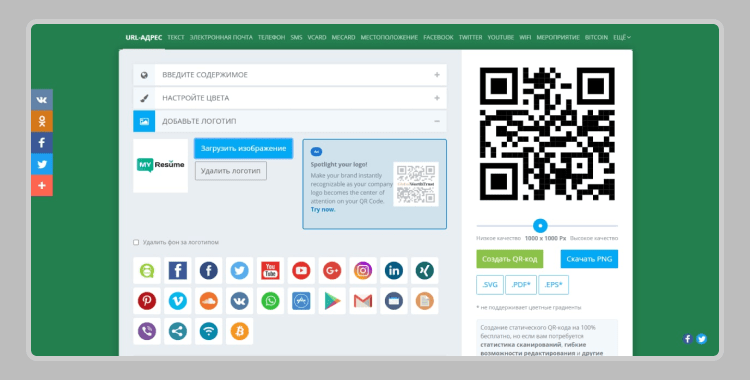Open the YouTube tab in top navigation
The width and height of the screenshot is (750, 380).
[501, 37]
